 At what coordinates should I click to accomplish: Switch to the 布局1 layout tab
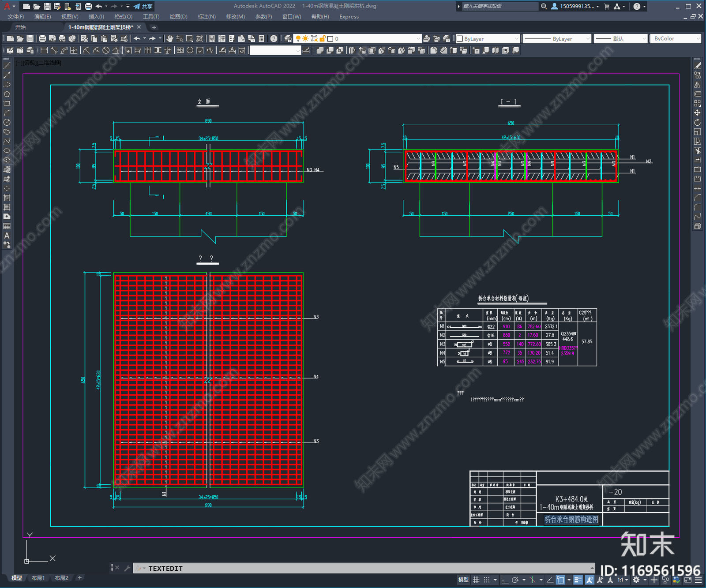coord(38,578)
